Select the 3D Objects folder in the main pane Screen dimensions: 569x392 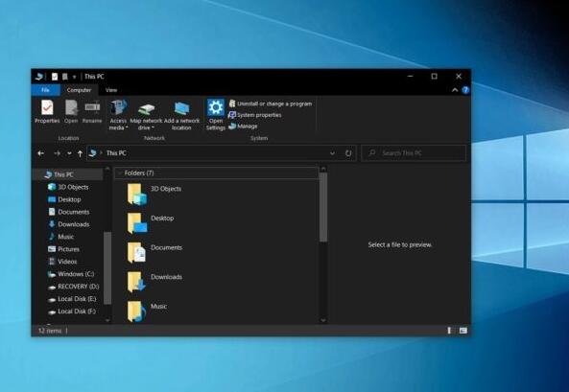(154, 194)
